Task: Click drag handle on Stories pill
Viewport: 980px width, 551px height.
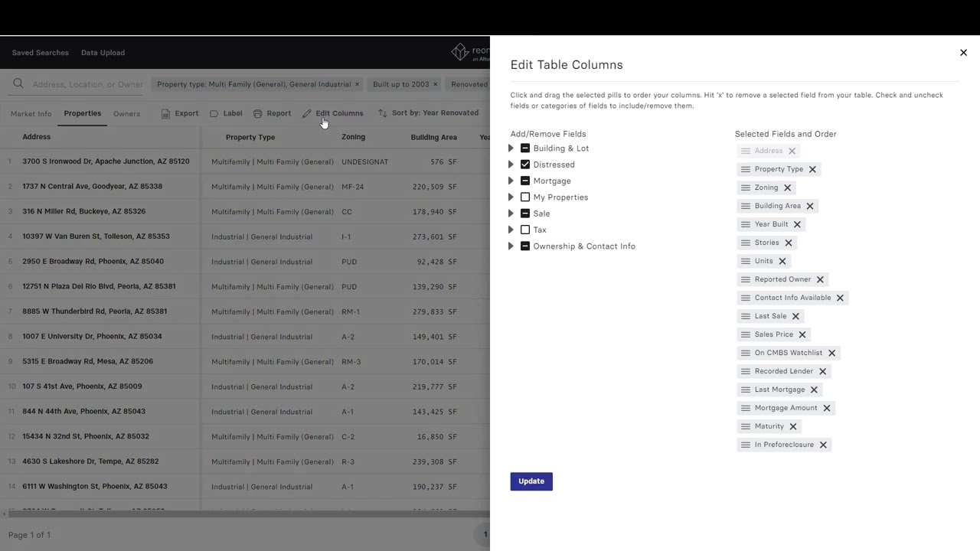Action: (x=746, y=243)
